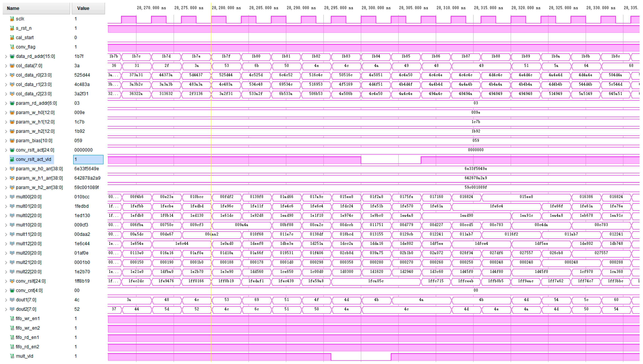
Task: Click the icon next to conv_rslt_act_vld
Action: pos(12,159)
